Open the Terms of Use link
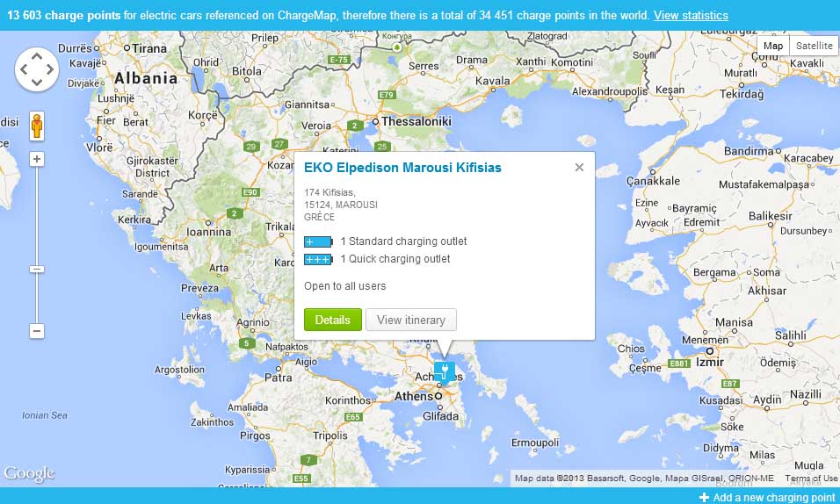Viewport: 840px width, 504px height. click(810, 479)
